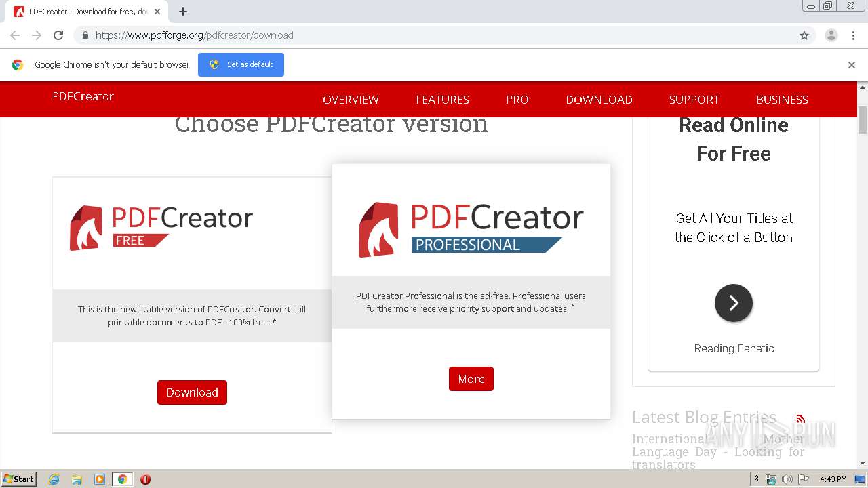
Task: Bookmark this page with the star icon
Action: (804, 35)
